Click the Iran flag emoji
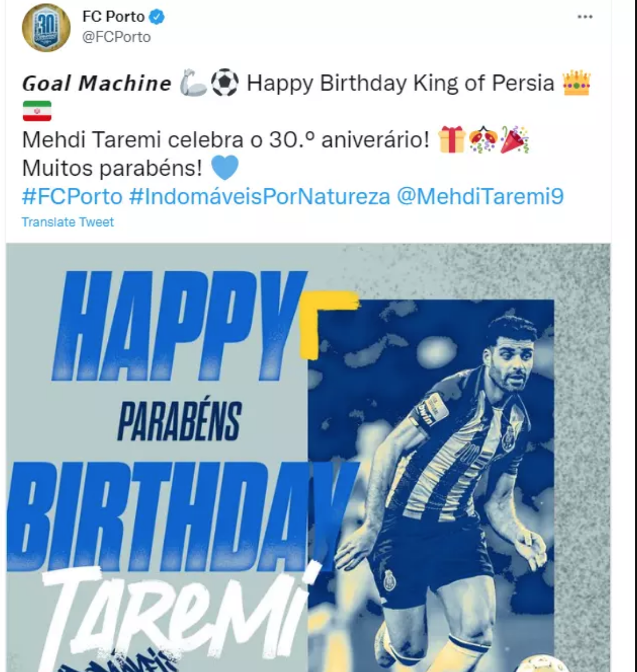Viewport: 637px width, 672px height. 37,111
